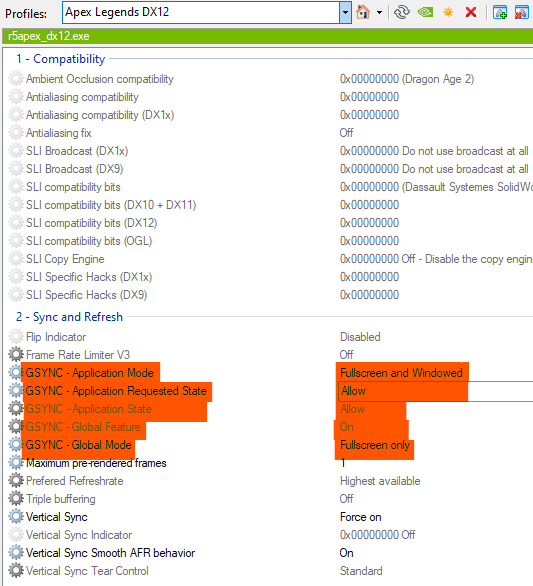The width and height of the screenshot is (533, 586).
Task: Select the 'SLI Copy Engine' setting name
Action: pos(65,259)
